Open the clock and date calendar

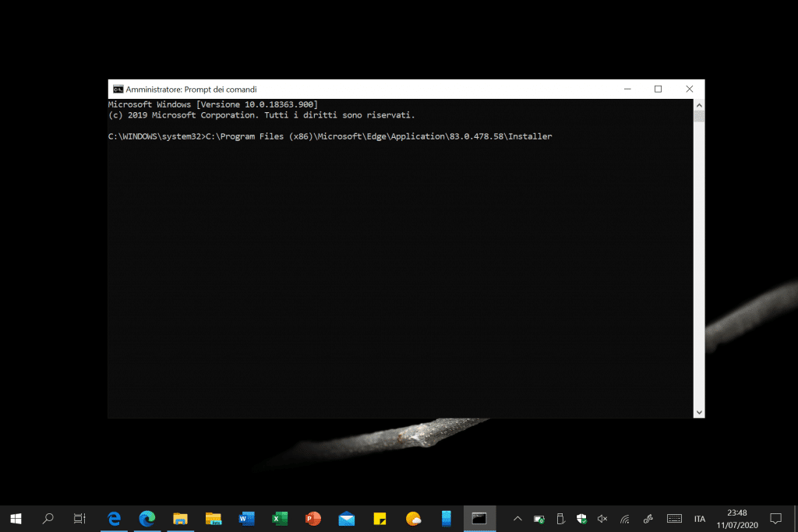pos(736,518)
